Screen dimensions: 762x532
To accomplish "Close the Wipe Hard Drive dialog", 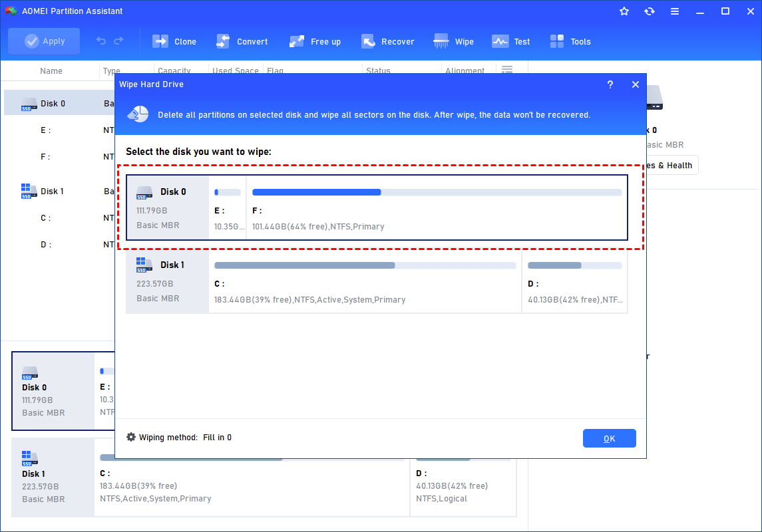I will pos(635,84).
